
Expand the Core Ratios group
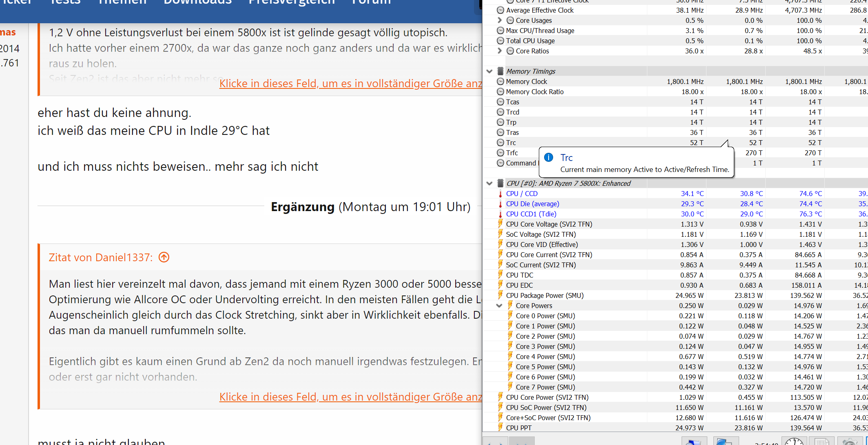pyautogui.click(x=499, y=51)
